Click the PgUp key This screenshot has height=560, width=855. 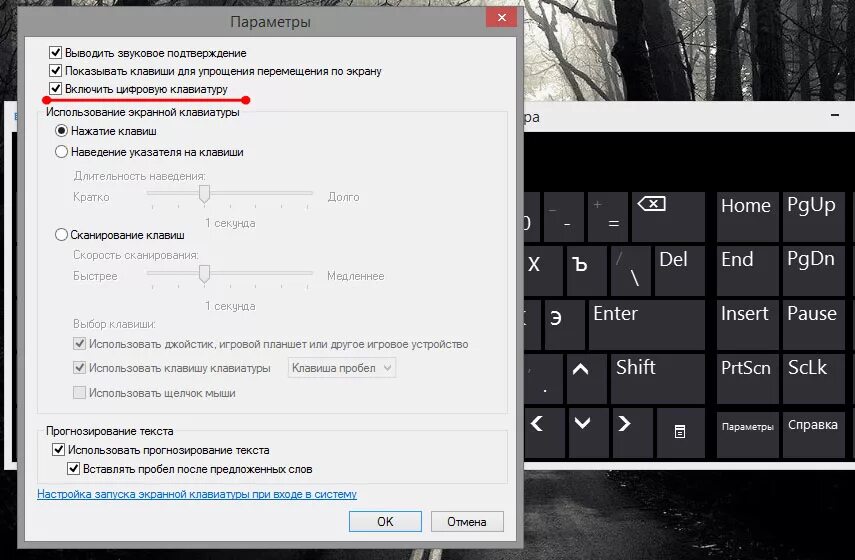click(x=813, y=217)
